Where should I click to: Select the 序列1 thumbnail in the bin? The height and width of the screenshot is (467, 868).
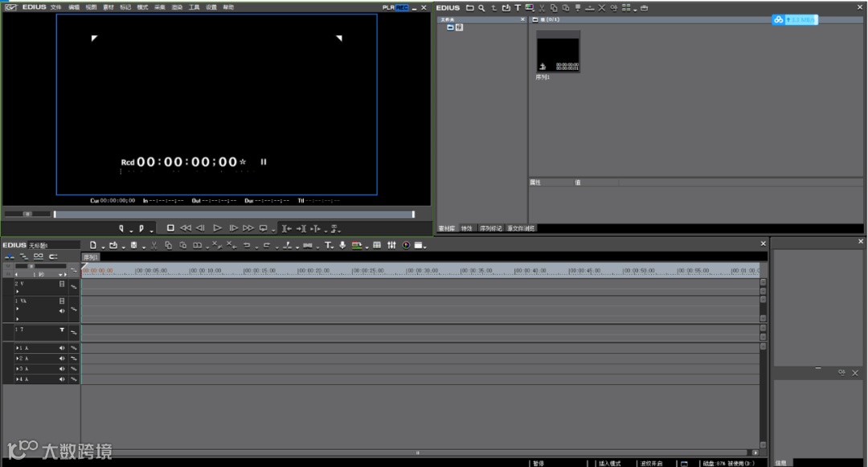[558, 51]
